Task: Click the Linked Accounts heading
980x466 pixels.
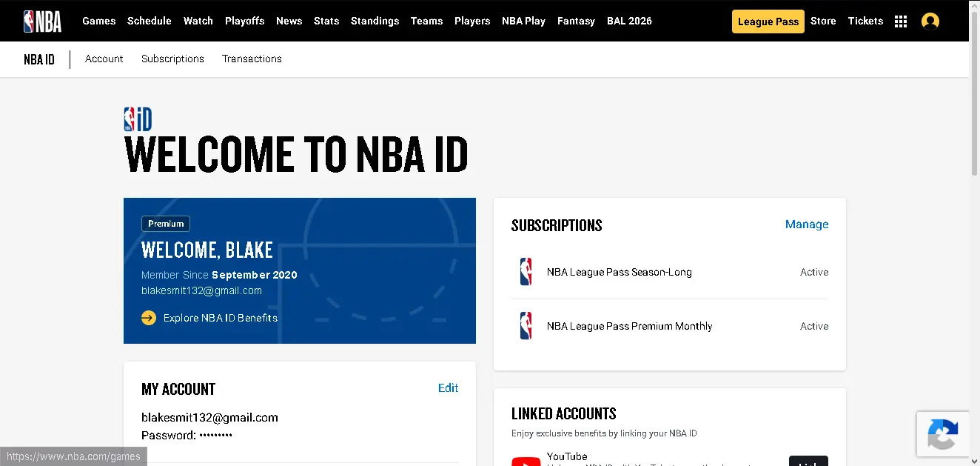Action: coord(564,413)
